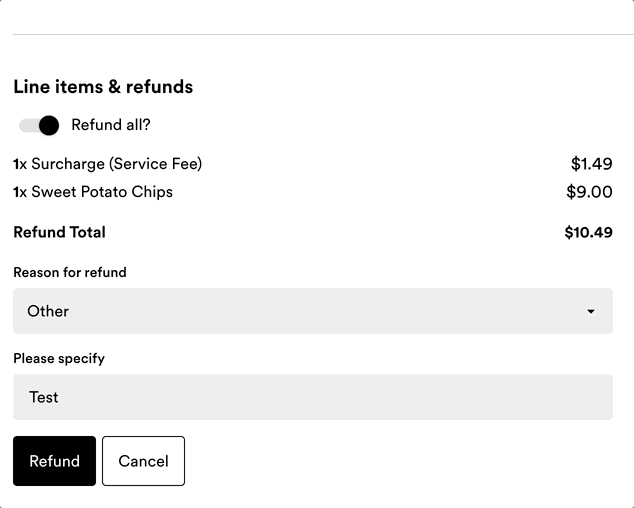Click the "Refund all?" label text
634x508 pixels.
point(111,125)
